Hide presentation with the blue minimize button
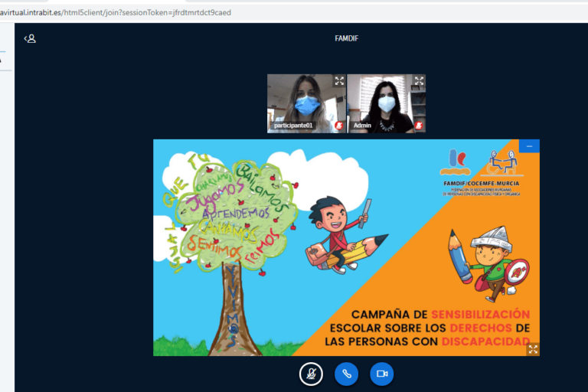Screen dimensions: 588x392 [x=529, y=145]
